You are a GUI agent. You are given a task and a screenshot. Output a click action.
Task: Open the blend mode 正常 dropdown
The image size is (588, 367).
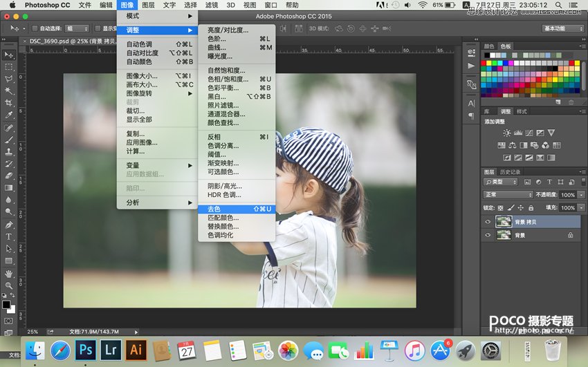[x=508, y=195]
